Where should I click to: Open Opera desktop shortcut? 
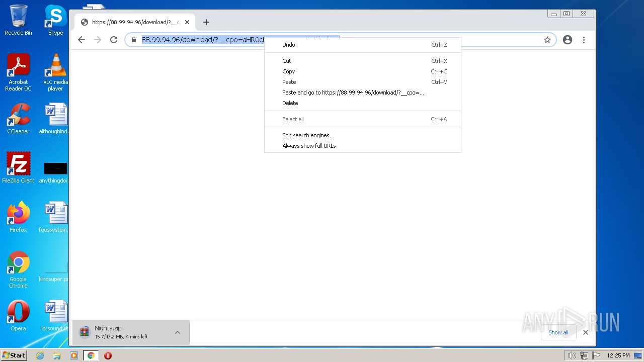click(18, 316)
